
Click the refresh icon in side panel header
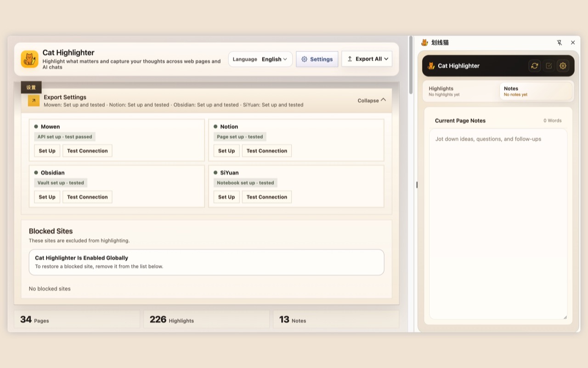(x=535, y=66)
